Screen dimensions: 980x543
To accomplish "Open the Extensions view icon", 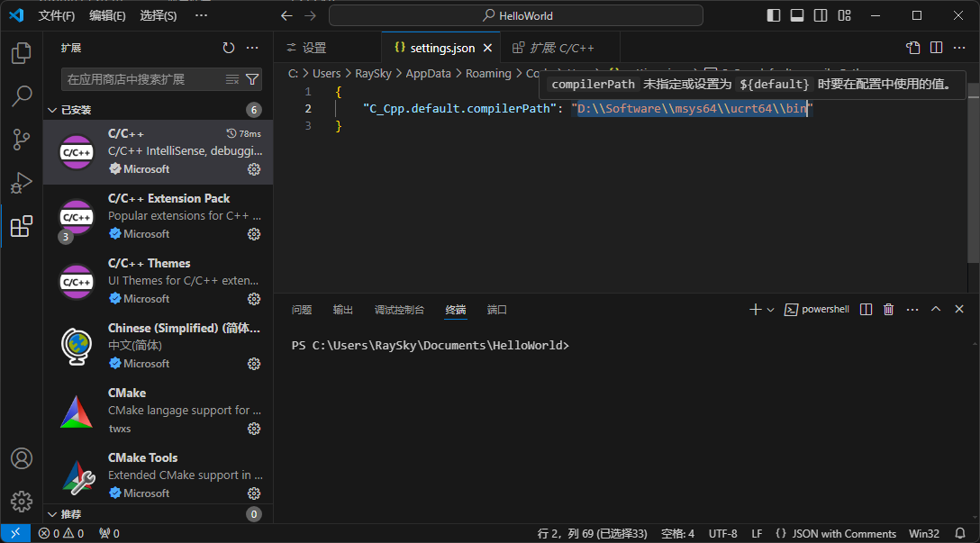I will point(22,226).
